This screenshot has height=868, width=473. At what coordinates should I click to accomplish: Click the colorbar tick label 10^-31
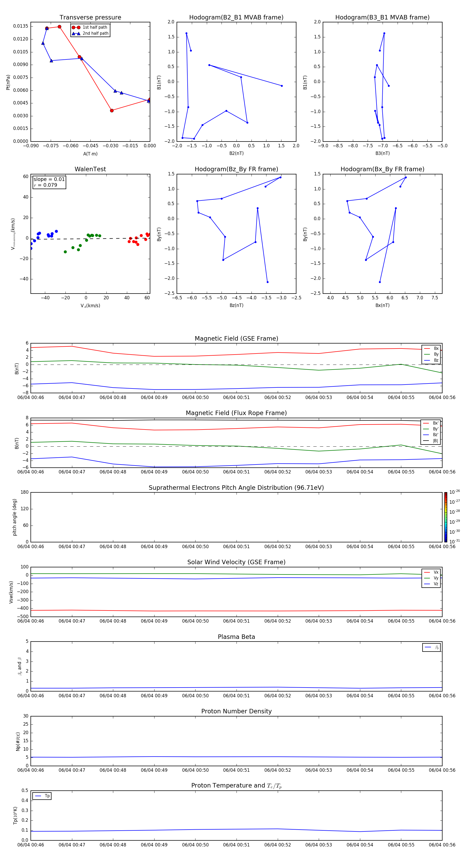pos(455,542)
